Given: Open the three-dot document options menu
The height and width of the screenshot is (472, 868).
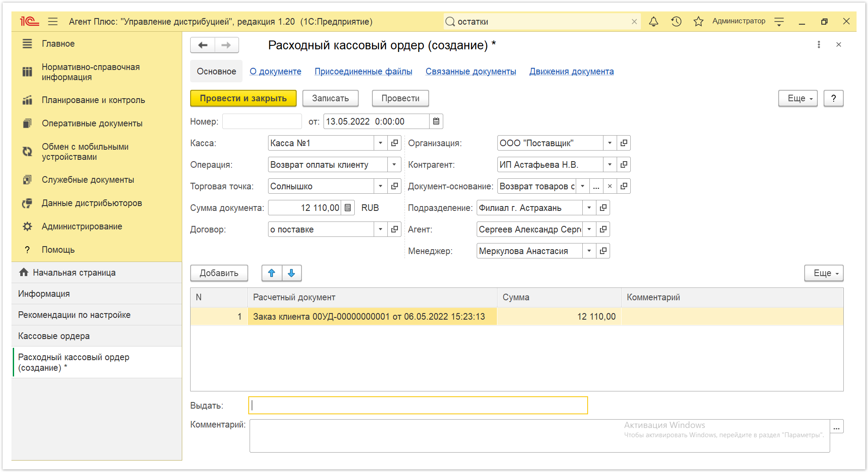Looking at the screenshot, I should pos(819,44).
